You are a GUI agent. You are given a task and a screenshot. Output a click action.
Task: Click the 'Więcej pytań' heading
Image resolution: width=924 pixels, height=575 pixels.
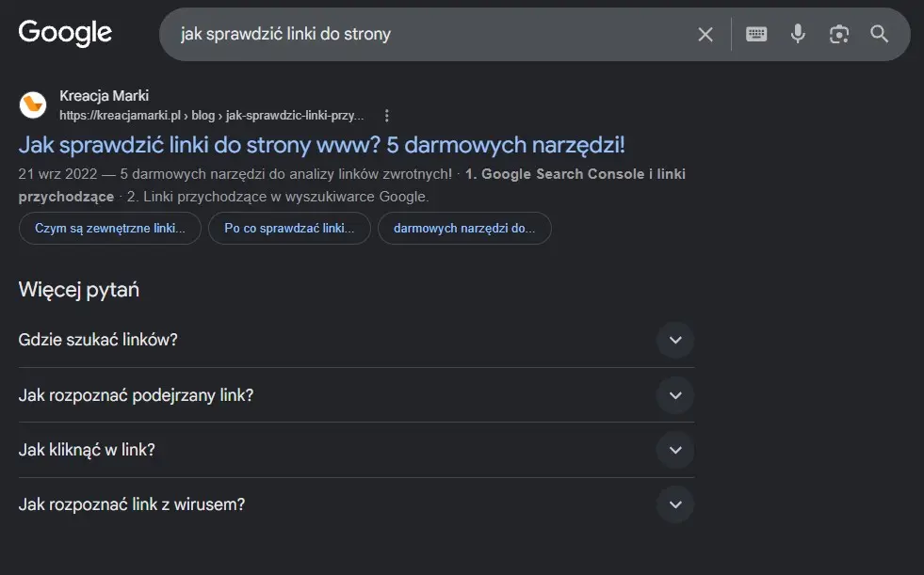(x=79, y=290)
